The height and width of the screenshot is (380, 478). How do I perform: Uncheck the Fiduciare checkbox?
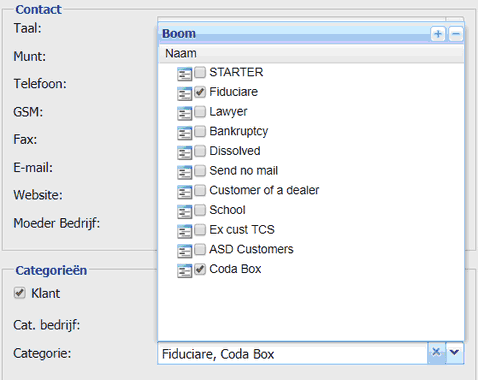200,92
